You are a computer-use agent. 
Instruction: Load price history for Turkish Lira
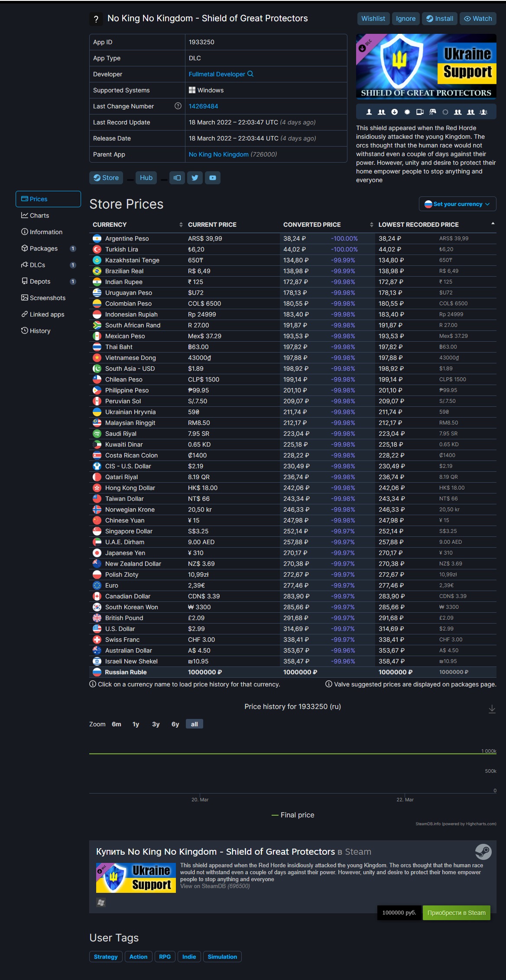pos(122,249)
